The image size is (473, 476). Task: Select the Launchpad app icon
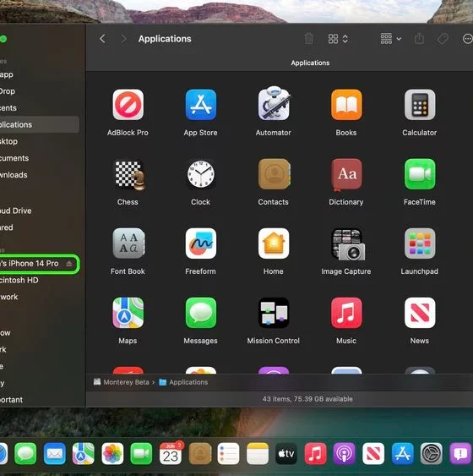click(420, 243)
